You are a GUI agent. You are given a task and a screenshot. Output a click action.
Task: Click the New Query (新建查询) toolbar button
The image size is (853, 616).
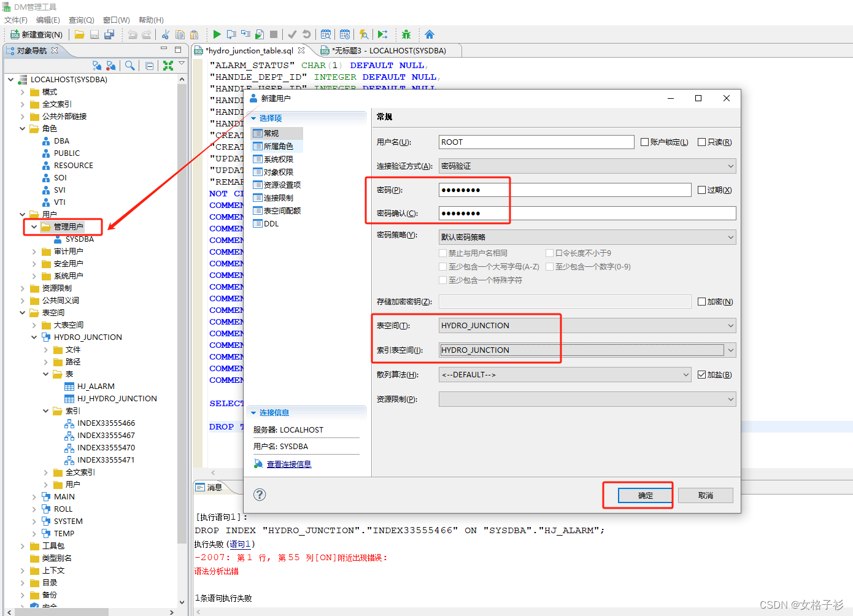(x=36, y=34)
